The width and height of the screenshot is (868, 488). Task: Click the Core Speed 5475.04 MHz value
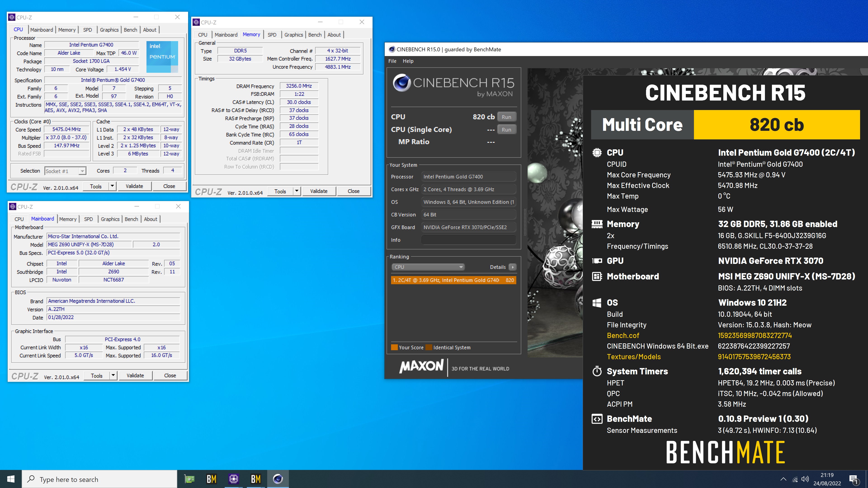point(67,129)
